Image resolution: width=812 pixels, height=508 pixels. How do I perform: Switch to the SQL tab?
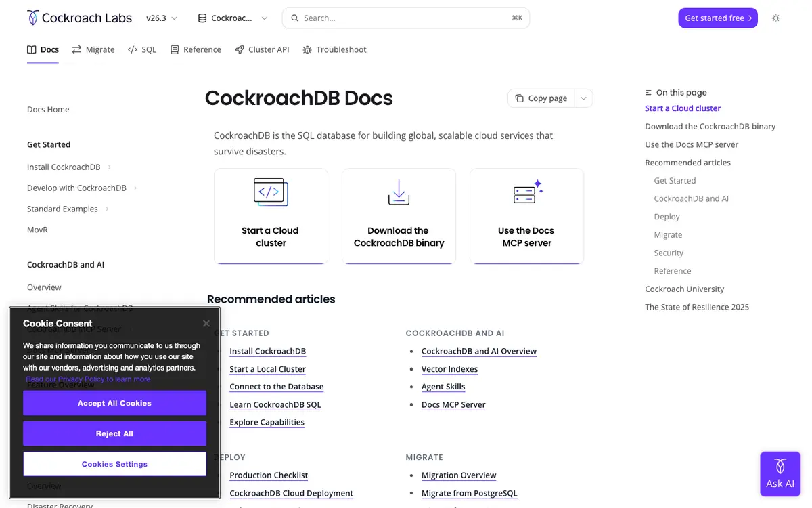142,49
